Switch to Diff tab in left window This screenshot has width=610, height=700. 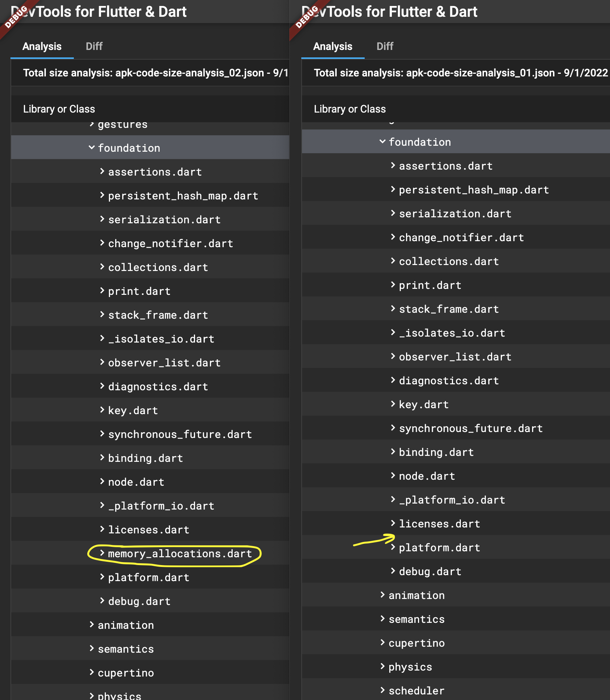coord(94,46)
